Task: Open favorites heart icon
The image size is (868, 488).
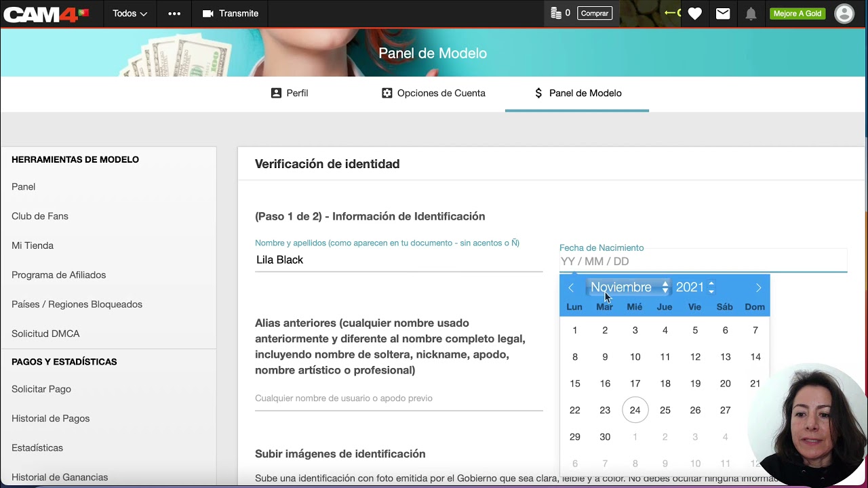Action: click(x=695, y=14)
